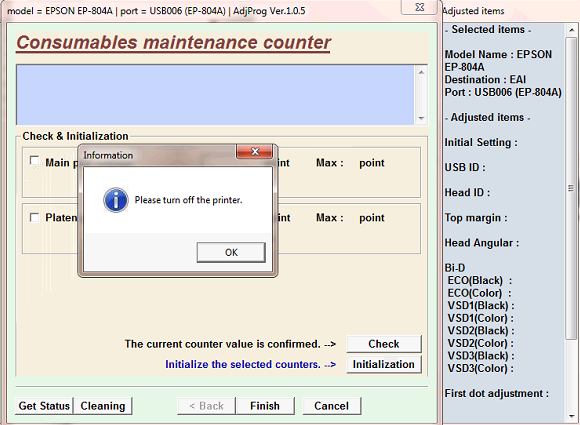The image size is (580, 425).
Task: Click 'ECO(Black) :' entry
Action: point(480,280)
